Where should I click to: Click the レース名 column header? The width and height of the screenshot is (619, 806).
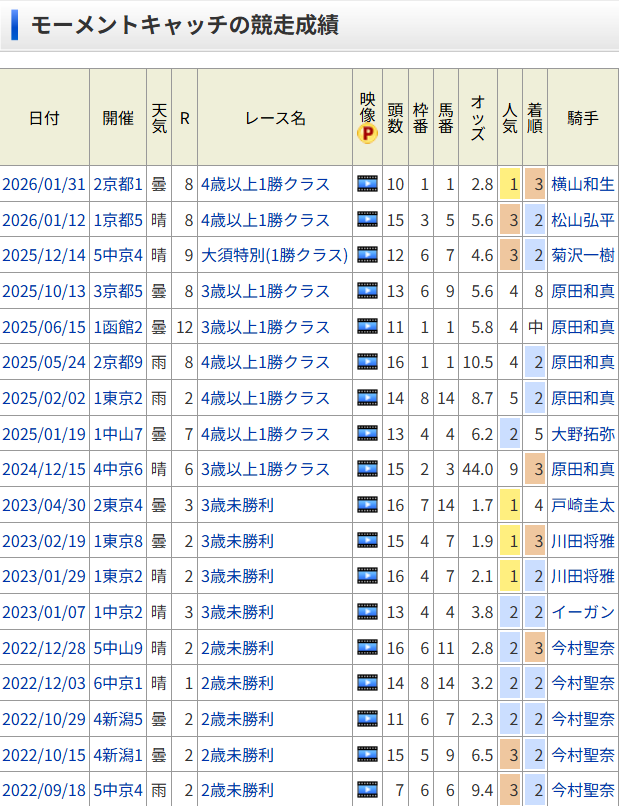275,118
